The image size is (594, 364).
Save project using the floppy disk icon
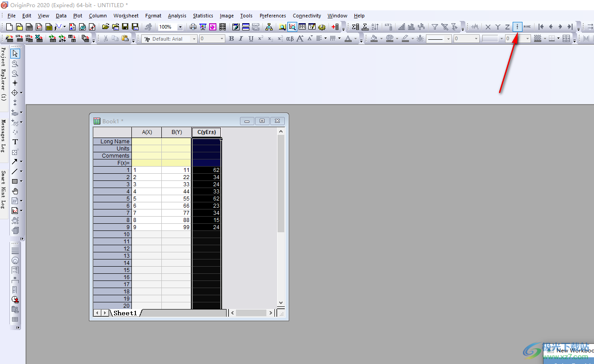pos(125,27)
